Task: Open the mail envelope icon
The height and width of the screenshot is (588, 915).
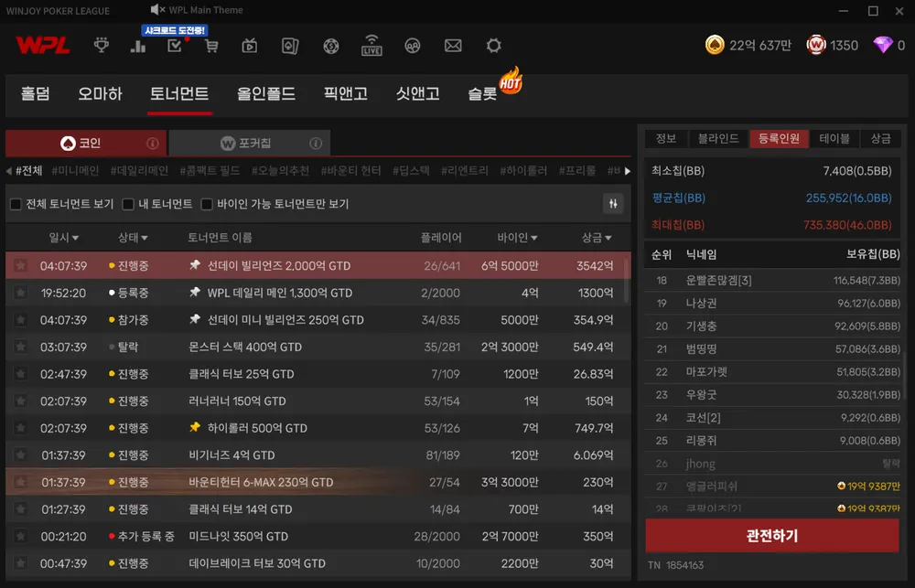Action: coord(453,46)
